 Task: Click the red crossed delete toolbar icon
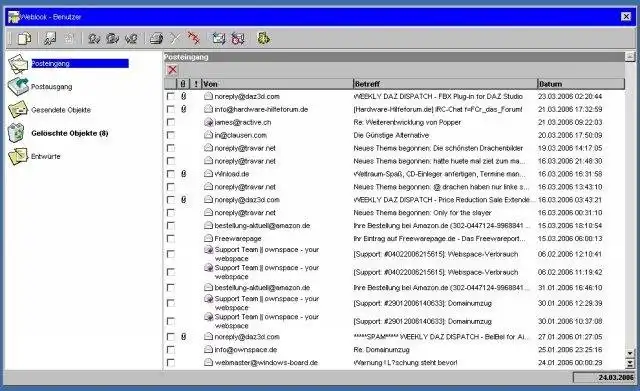(193, 38)
